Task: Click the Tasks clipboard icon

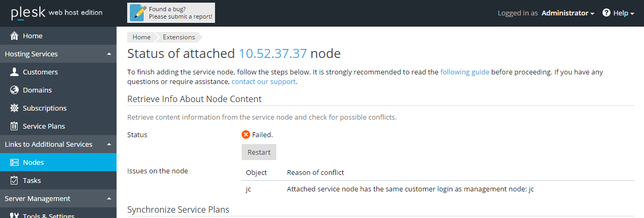Action: pyautogui.click(x=14, y=181)
